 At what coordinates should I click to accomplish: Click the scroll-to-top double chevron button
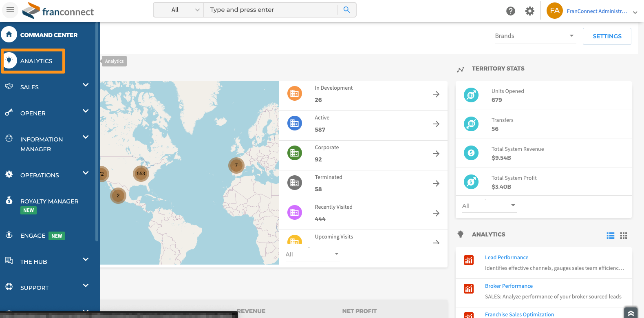pos(631,313)
